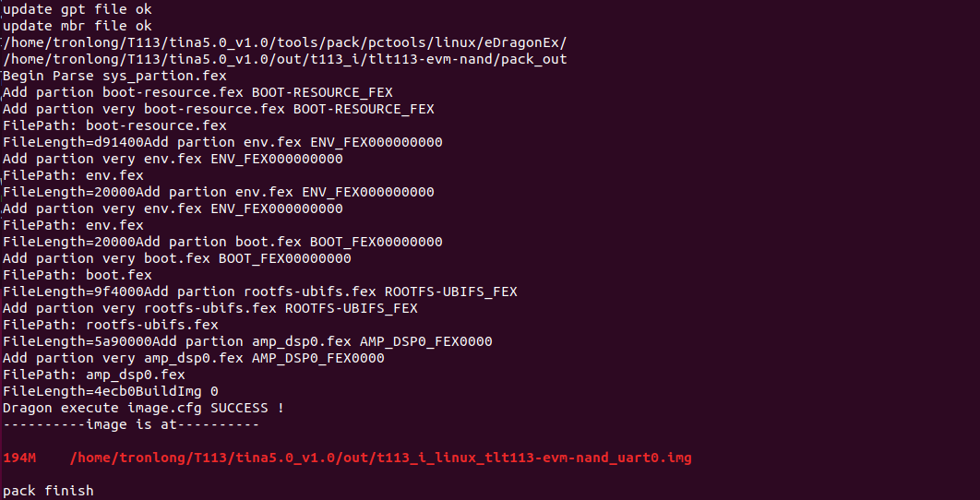Click 'Add partion very rootfs-ubifs.fex' line
This screenshot has height=500, width=980.
point(210,308)
